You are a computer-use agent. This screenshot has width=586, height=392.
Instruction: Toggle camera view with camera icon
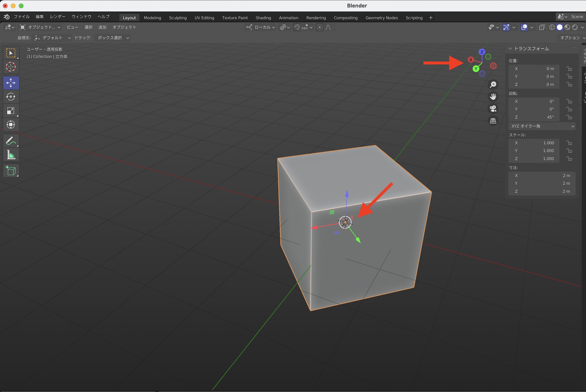click(x=493, y=109)
